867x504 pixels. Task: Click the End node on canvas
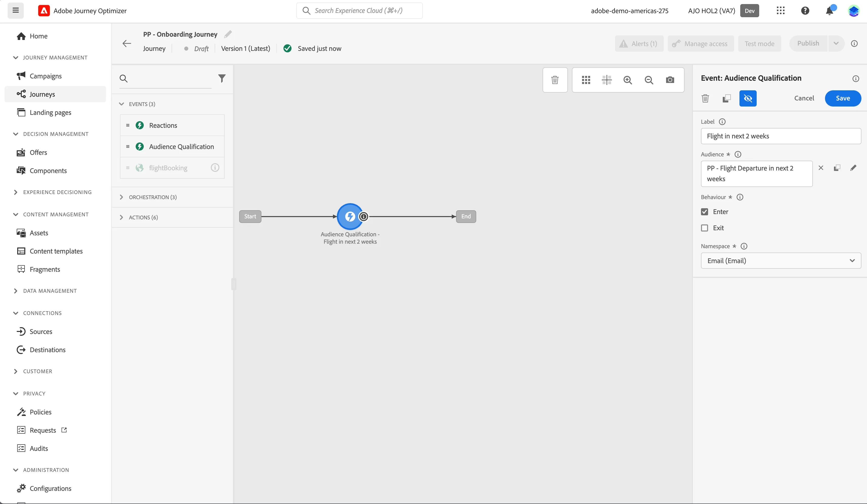pos(466,216)
